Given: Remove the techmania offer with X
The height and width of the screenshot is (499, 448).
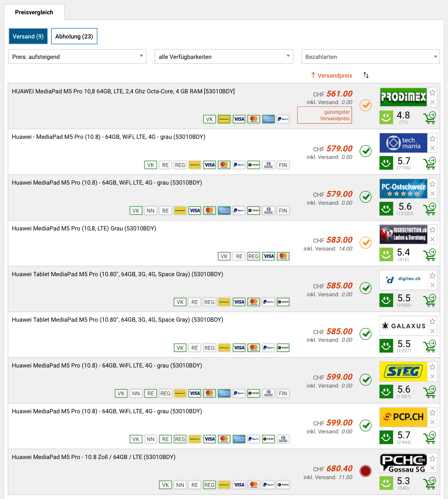Looking at the screenshot, I should 433,148.
